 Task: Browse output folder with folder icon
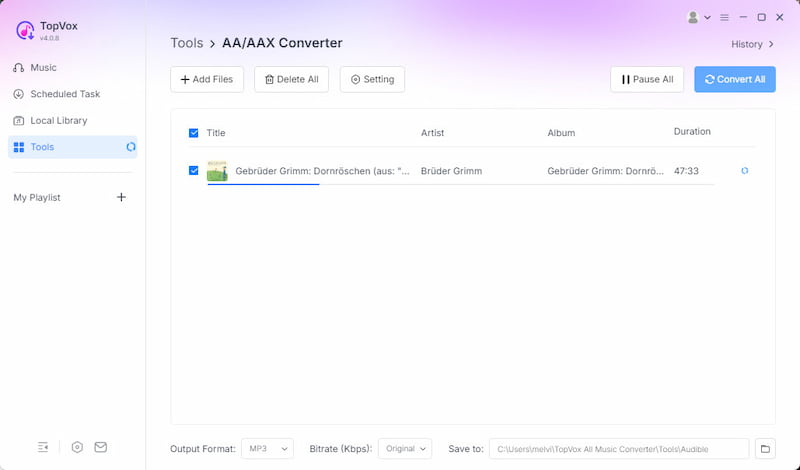(765, 449)
